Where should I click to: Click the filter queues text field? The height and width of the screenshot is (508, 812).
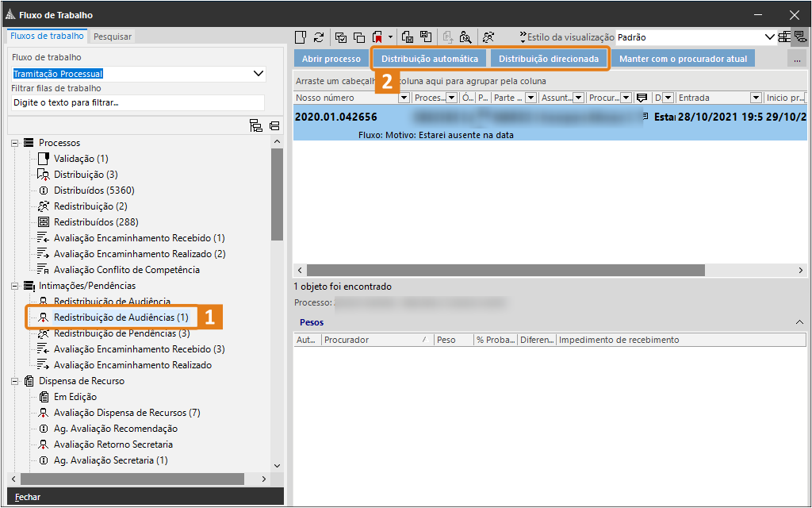point(137,102)
